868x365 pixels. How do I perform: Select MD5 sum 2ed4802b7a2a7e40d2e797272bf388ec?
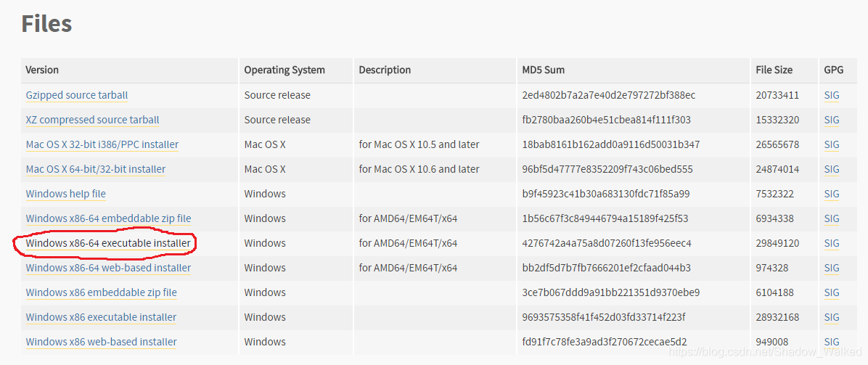(608, 95)
